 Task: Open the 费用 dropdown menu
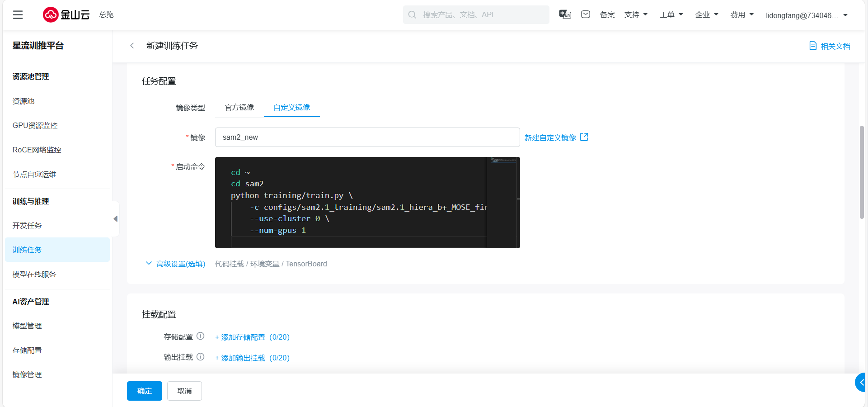click(x=742, y=15)
